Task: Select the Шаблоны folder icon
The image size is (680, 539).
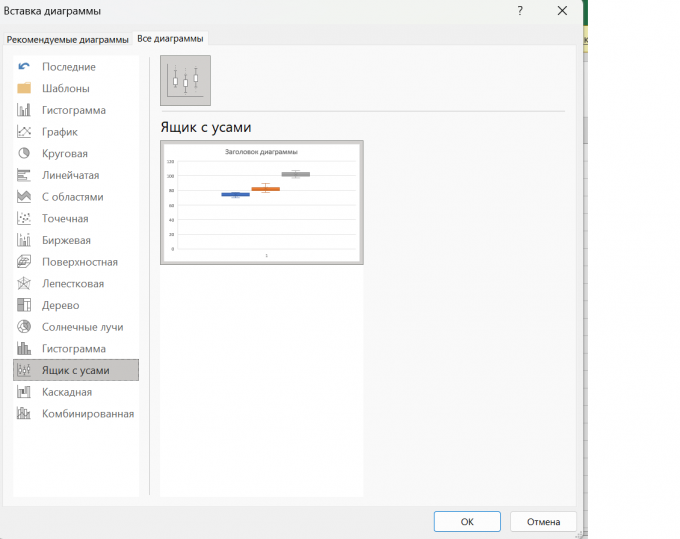Action: 24,88
